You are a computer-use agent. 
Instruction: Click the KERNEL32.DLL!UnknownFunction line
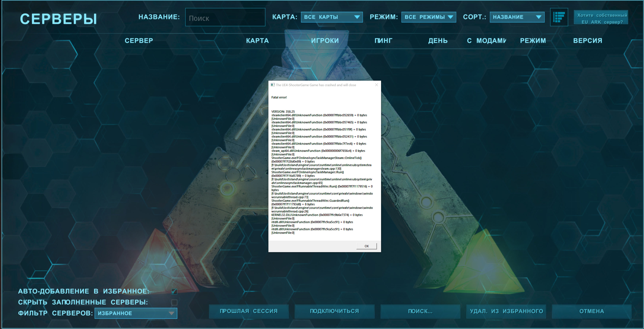317,215
